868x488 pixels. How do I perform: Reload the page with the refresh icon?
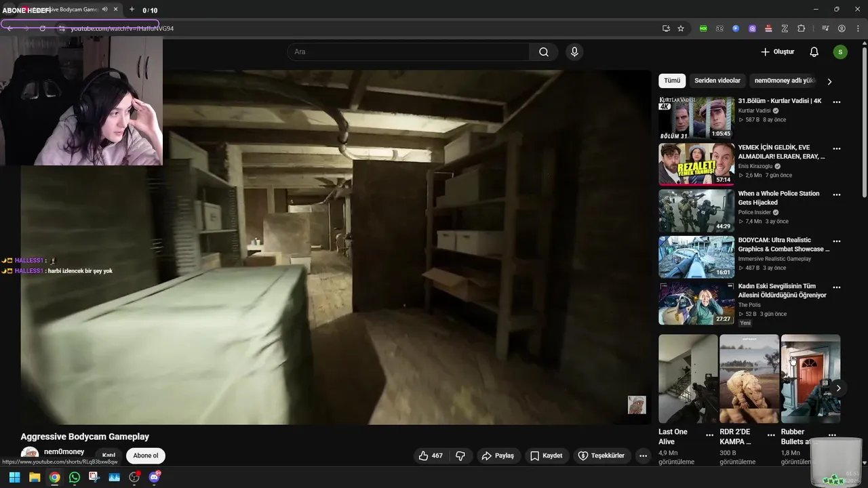pos(42,28)
